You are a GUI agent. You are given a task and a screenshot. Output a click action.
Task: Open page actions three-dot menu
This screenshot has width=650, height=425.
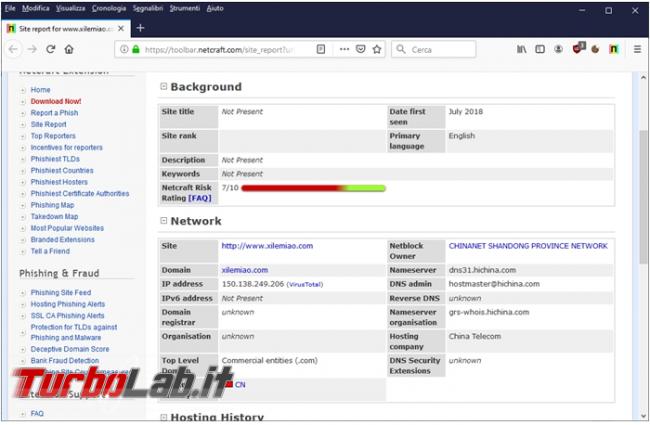tap(344, 49)
